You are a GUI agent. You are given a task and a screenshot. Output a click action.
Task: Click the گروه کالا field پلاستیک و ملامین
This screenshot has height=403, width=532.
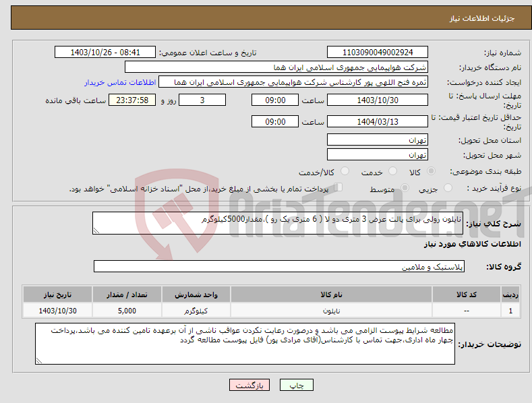point(279,267)
